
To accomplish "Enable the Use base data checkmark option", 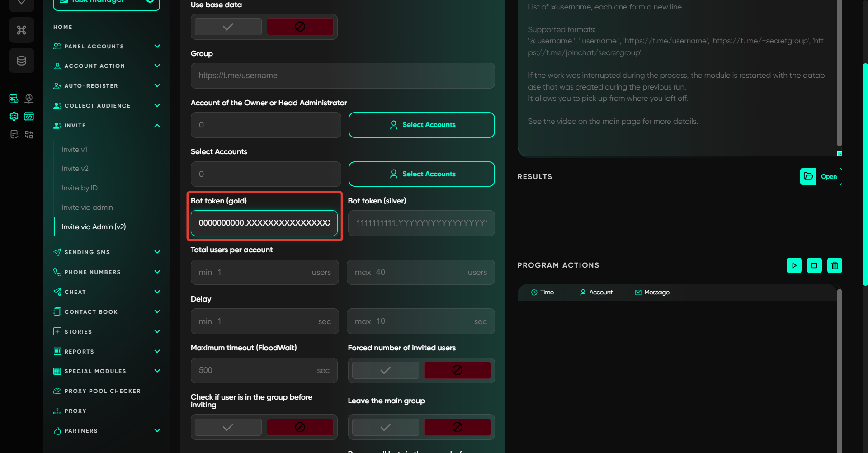I will pos(228,27).
